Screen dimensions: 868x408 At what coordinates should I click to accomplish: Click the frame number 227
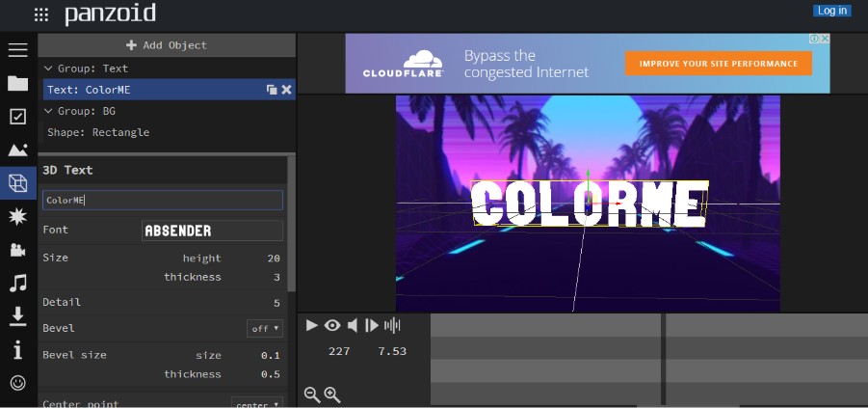(339, 351)
